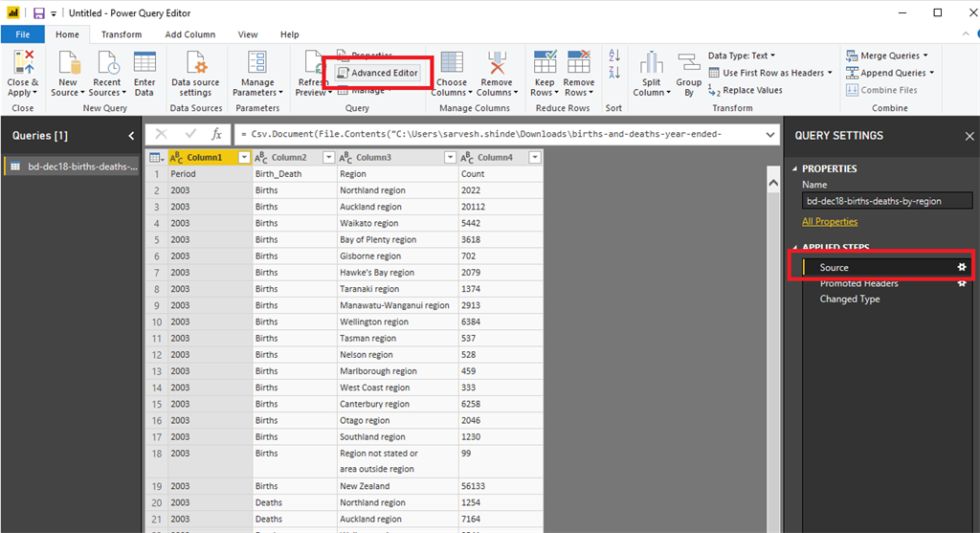This screenshot has height=533, width=980.
Task: Open Recent Sources icon
Action: pos(107,63)
